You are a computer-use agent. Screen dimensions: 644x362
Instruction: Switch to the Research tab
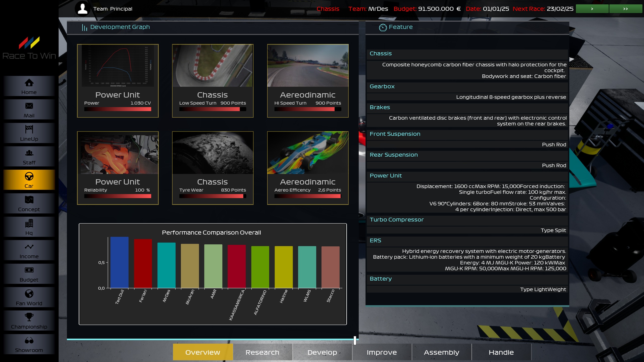pos(262,352)
